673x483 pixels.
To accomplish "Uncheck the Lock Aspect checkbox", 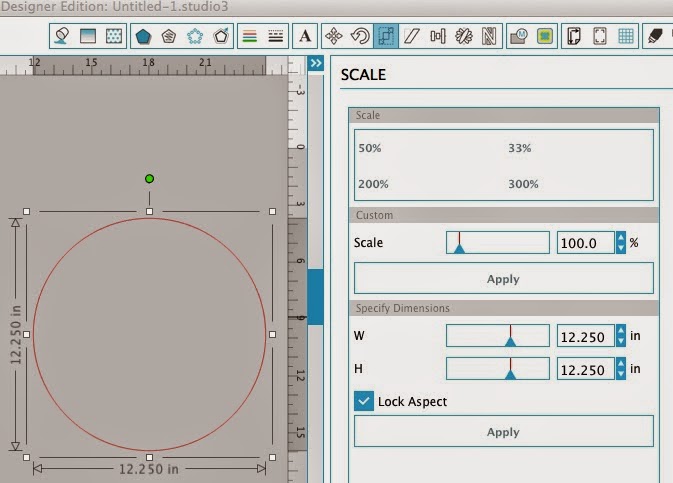I will [x=364, y=401].
